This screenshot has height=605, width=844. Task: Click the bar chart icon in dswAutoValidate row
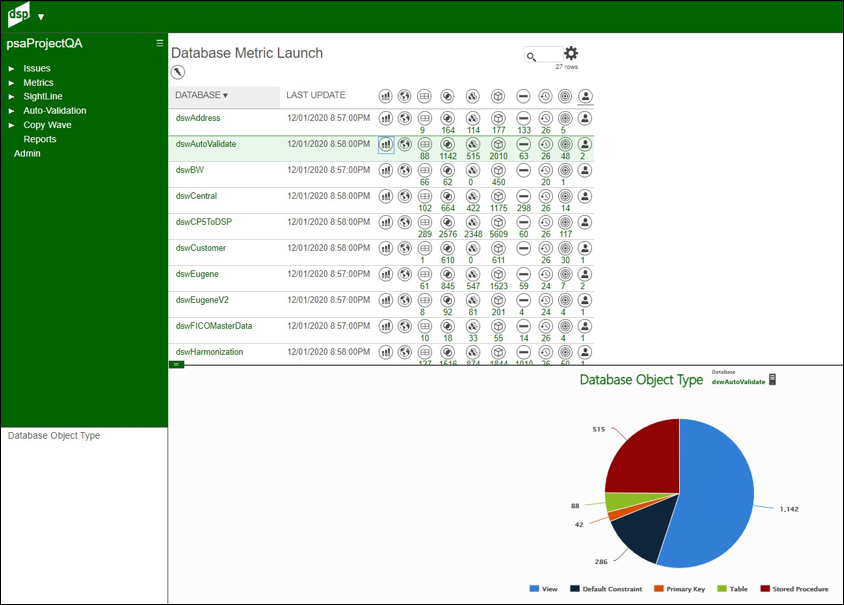[386, 144]
